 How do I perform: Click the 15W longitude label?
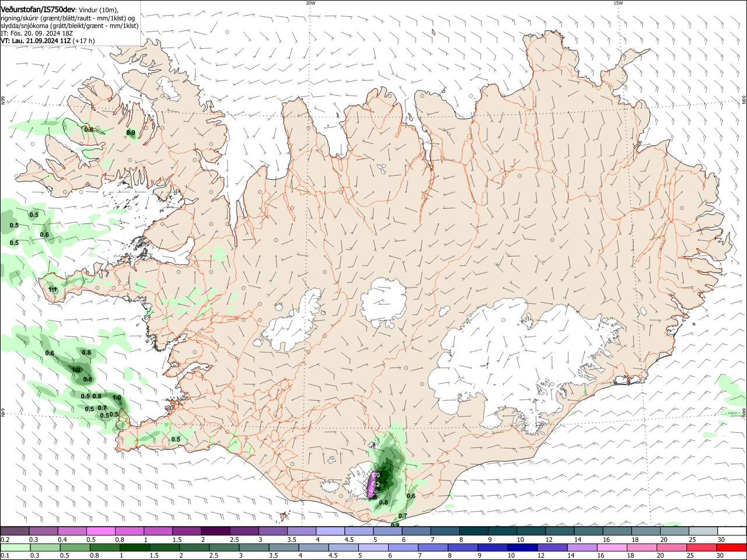(617, 3)
